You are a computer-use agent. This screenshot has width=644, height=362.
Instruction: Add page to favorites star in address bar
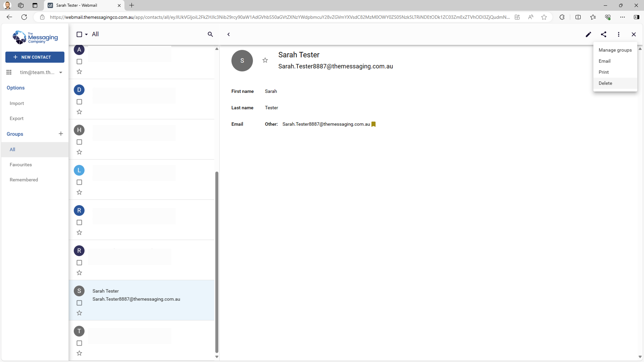coord(544,17)
